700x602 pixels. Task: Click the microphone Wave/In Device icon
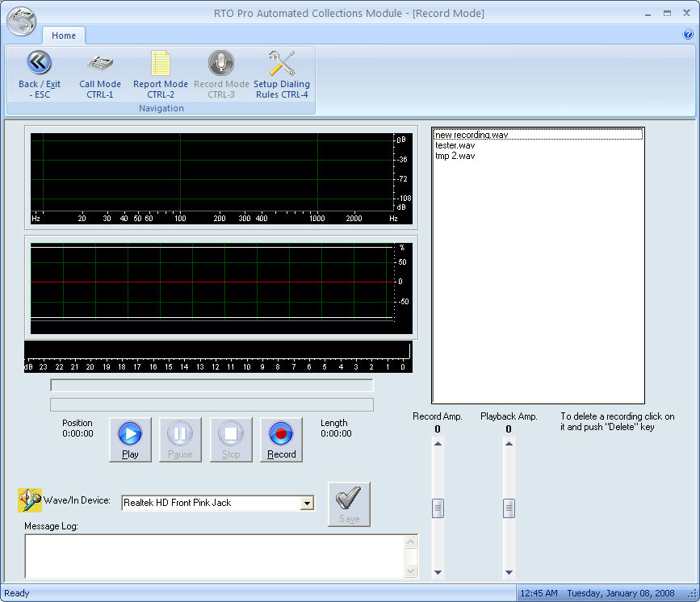30,500
